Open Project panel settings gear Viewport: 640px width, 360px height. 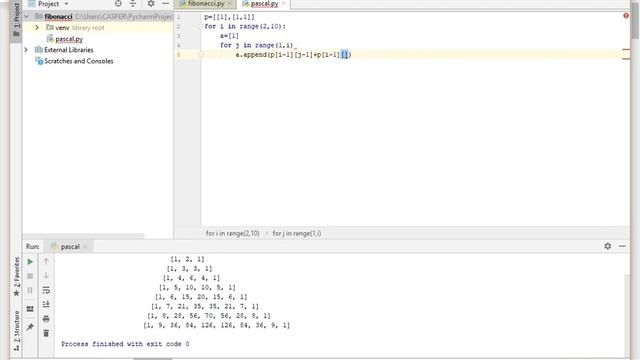click(151, 4)
